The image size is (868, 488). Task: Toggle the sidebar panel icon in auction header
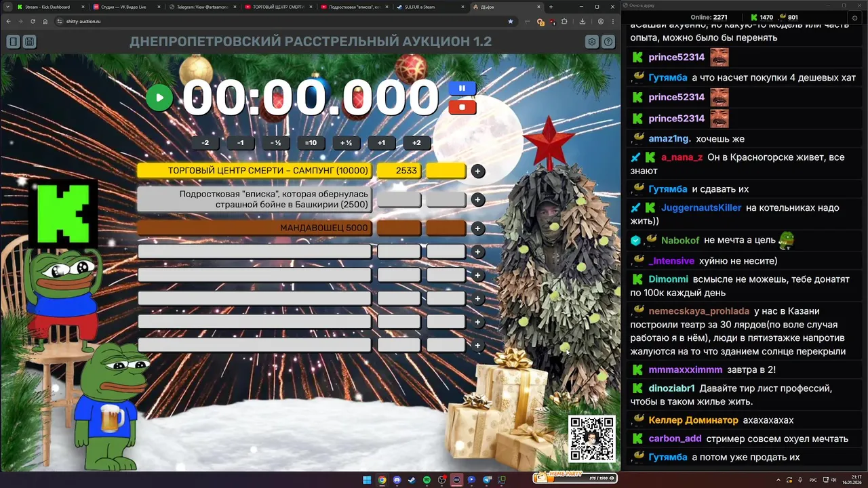tap(13, 42)
